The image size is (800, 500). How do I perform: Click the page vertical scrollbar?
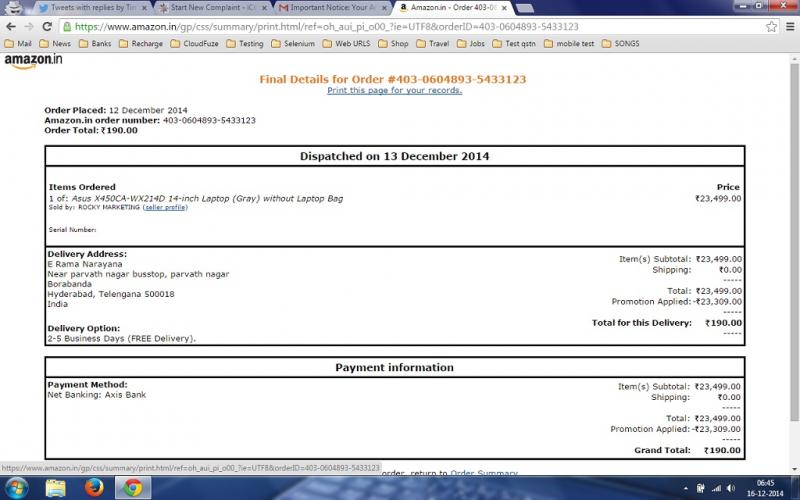click(794, 240)
